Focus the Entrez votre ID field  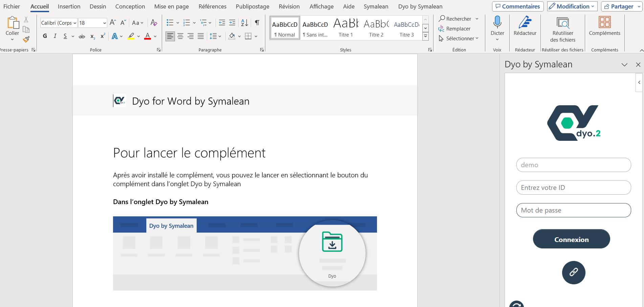[x=574, y=188]
